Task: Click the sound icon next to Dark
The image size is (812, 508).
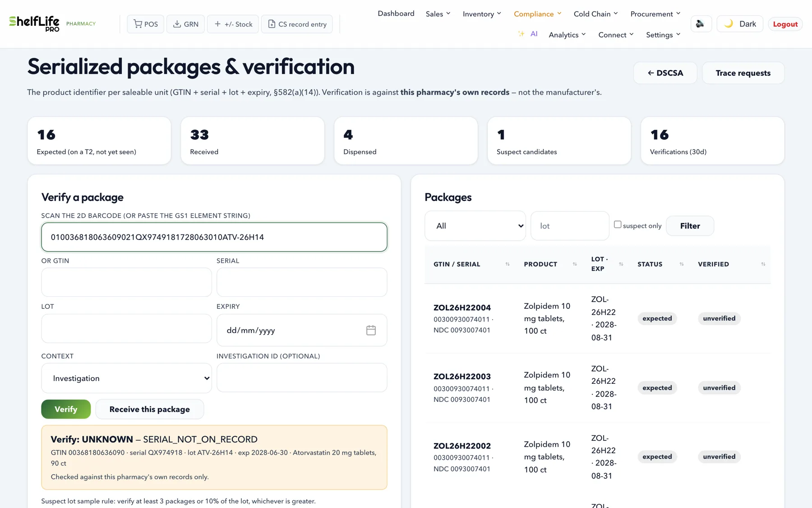Action: point(701,24)
